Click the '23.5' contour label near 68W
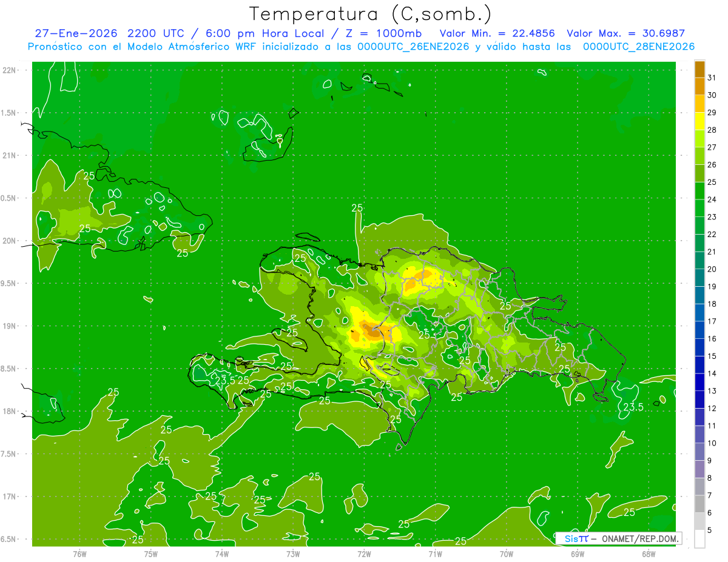 pyautogui.click(x=633, y=407)
